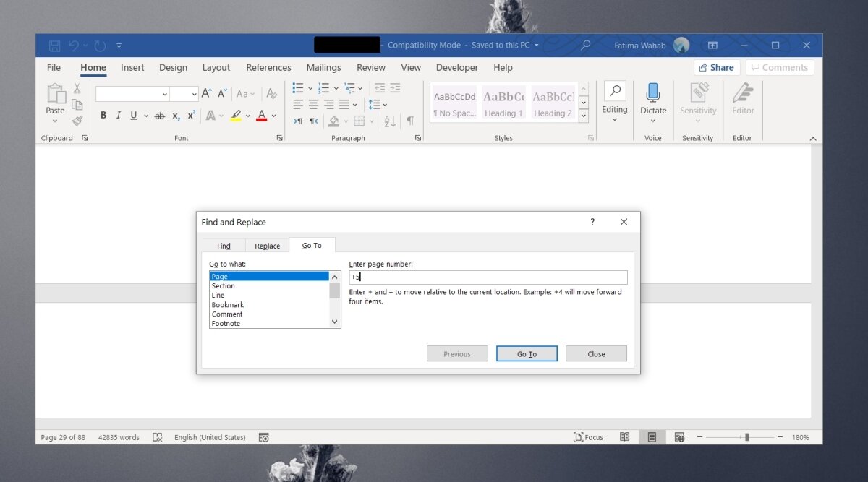Switch to the Replace tab
Viewport: 868px width, 482px height.
click(x=267, y=245)
